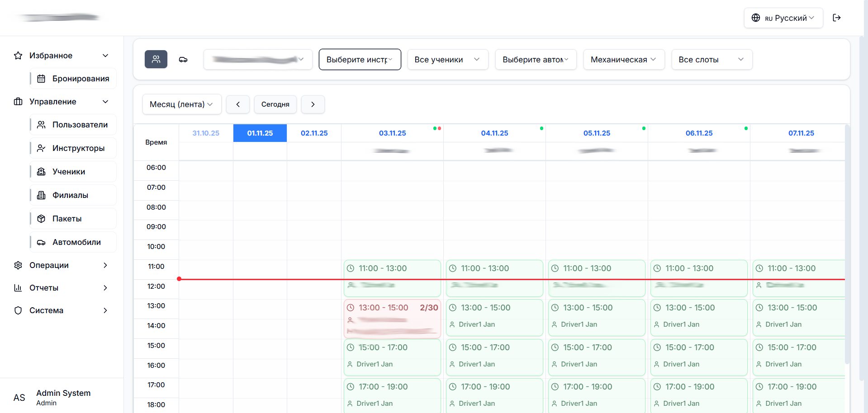Viewport: 868px width, 413px height.
Task: Open Пакеты in the sidebar
Action: (73, 219)
